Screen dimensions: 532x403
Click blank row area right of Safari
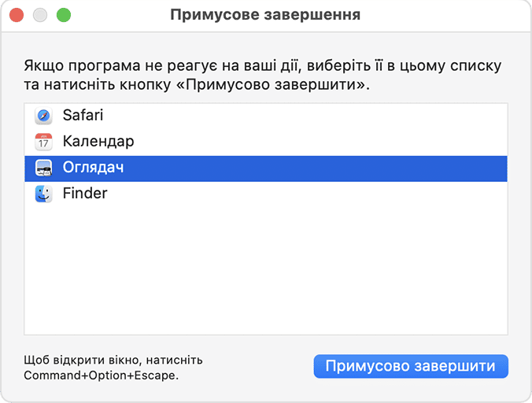pos(315,116)
